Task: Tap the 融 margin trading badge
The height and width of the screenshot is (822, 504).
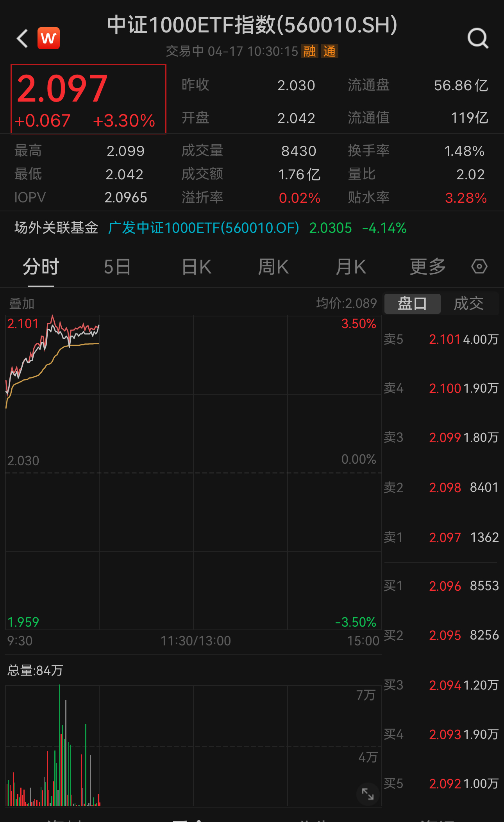Action: click(309, 51)
